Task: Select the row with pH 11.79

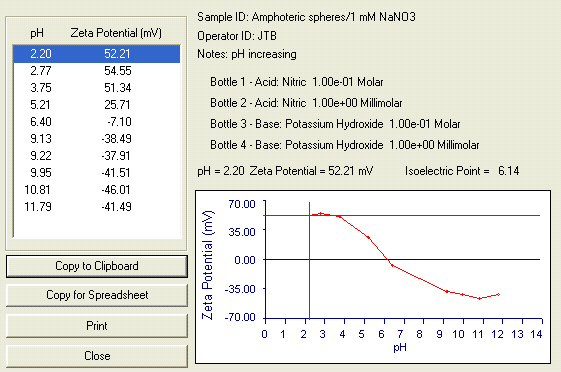Action: [x=97, y=207]
